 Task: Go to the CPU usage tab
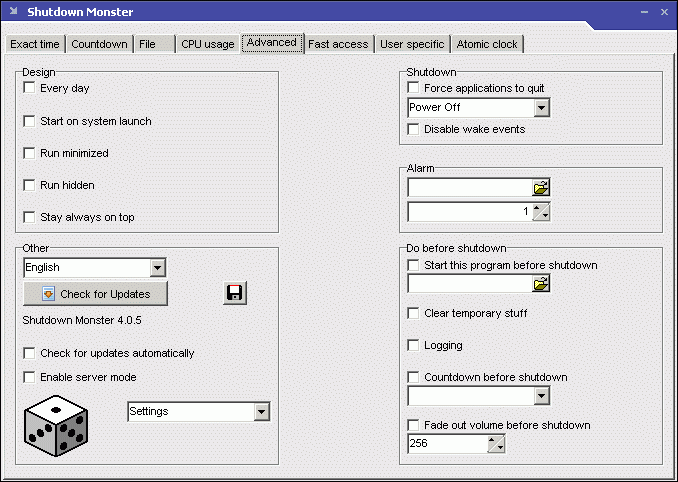tap(208, 44)
